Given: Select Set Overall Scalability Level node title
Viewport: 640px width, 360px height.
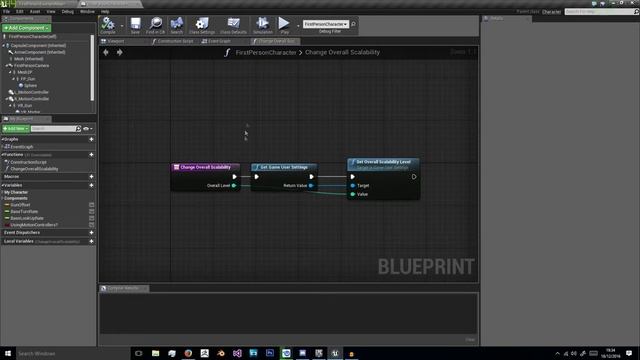Looking at the screenshot, I should pyautogui.click(x=383, y=162).
